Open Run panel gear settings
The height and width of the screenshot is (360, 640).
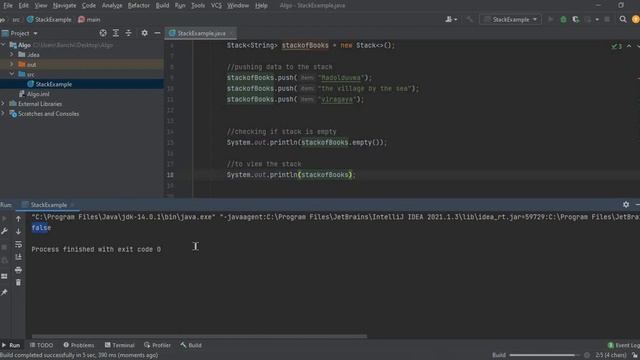(626, 204)
